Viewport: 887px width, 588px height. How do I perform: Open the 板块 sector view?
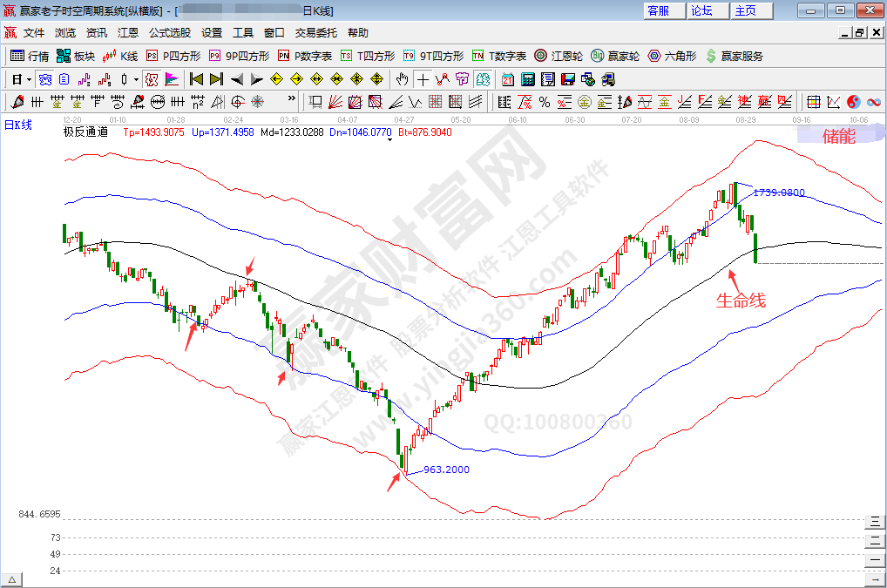tap(75, 56)
